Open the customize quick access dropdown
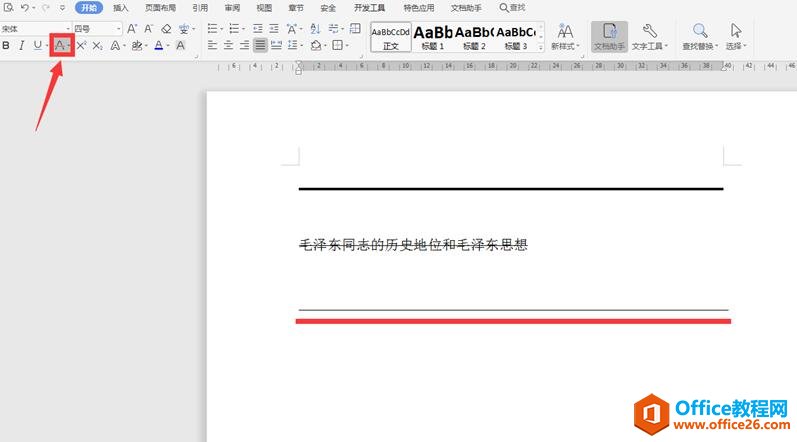797x442 pixels. click(x=62, y=8)
